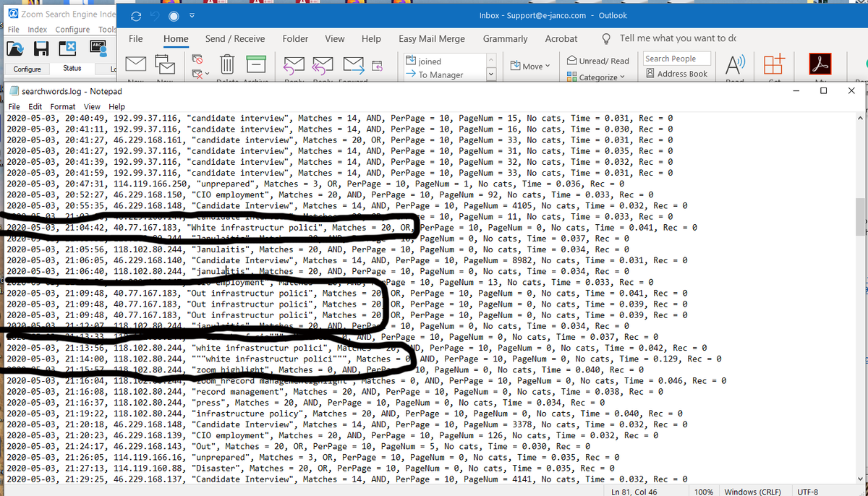The width and height of the screenshot is (868, 496).
Task: Click the 100% zoom status indicator
Action: click(704, 491)
